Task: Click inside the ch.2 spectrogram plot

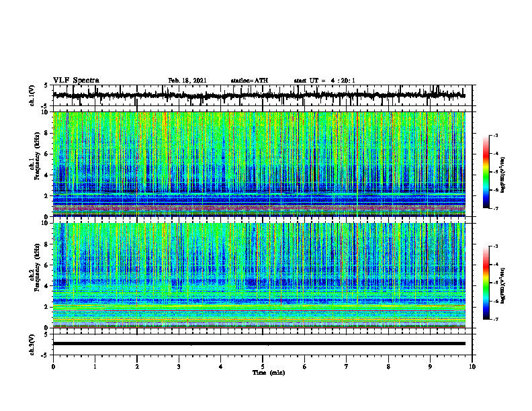Action: [259, 275]
